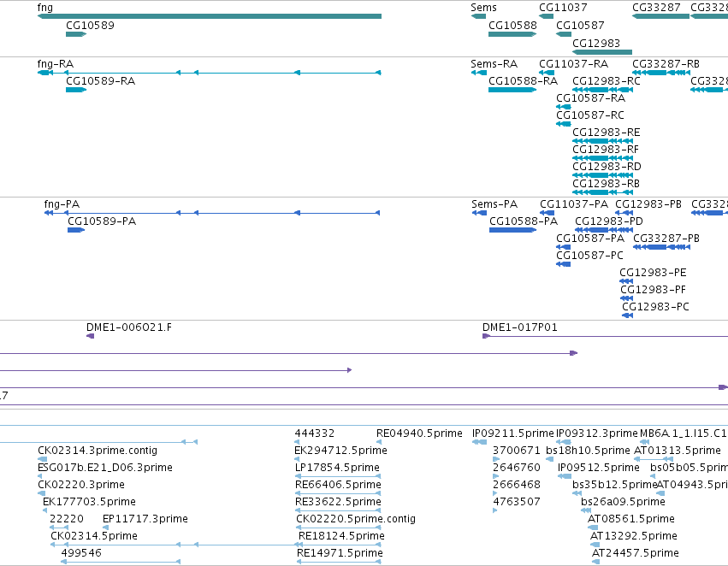The width and height of the screenshot is (728, 566).
Task: Click the bs35b12.5prime EST label
Action: pyautogui.click(x=615, y=485)
